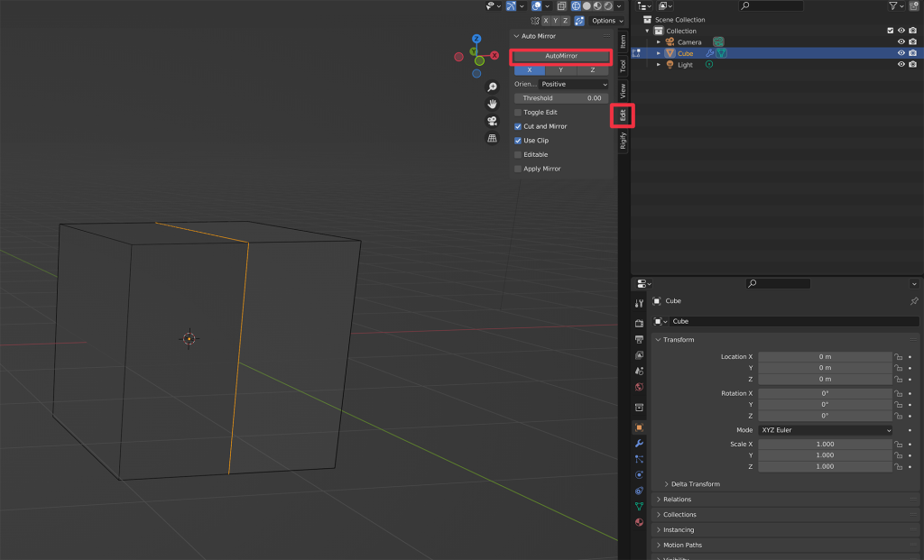Open the Material properties tab

click(640, 522)
